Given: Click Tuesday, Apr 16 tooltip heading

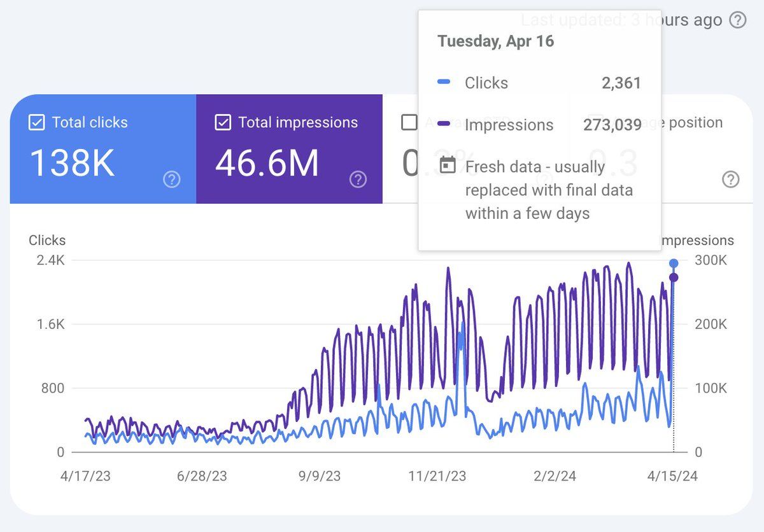Looking at the screenshot, I should pos(495,41).
